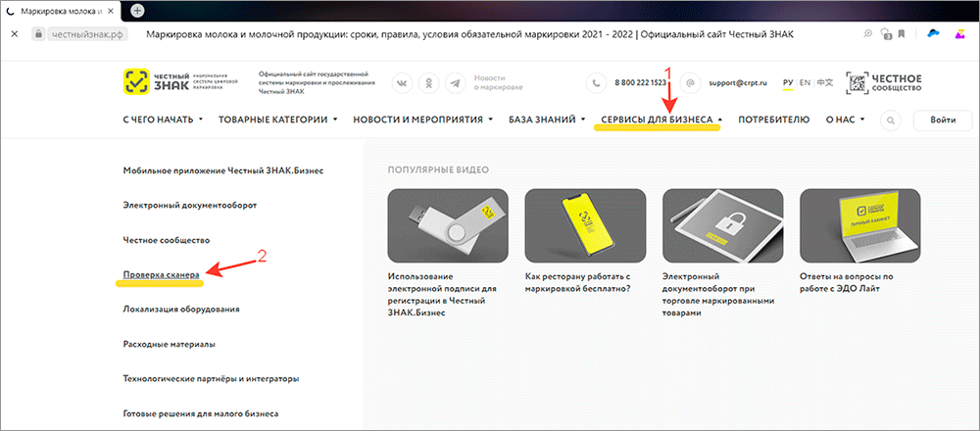Select Честное сообщество in the left menu list
The image size is (980, 431).
[167, 240]
